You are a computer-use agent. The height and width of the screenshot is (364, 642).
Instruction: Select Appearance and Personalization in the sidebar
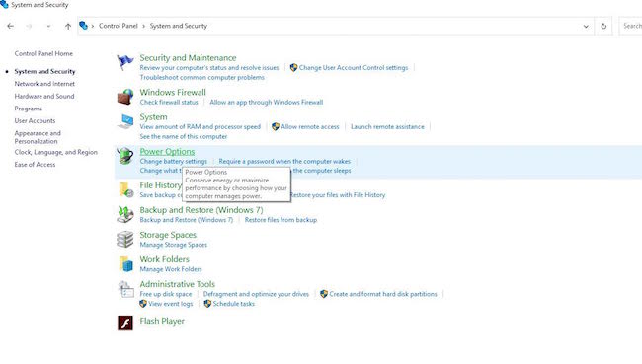pos(38,137)
